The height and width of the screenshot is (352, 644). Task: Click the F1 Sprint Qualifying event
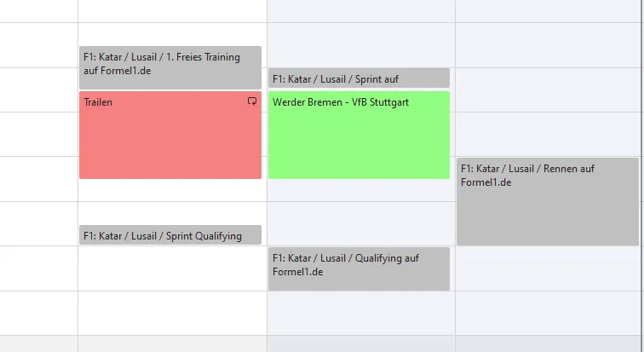pos(170,235)
